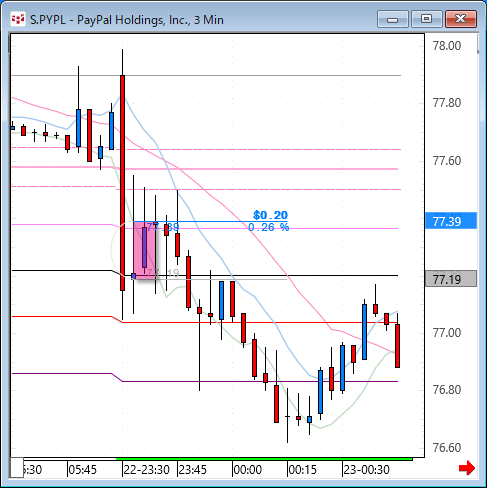Screen dimensions: 487x488
Task: Click the $0.20 measurement label
Action: coord(270,215)
